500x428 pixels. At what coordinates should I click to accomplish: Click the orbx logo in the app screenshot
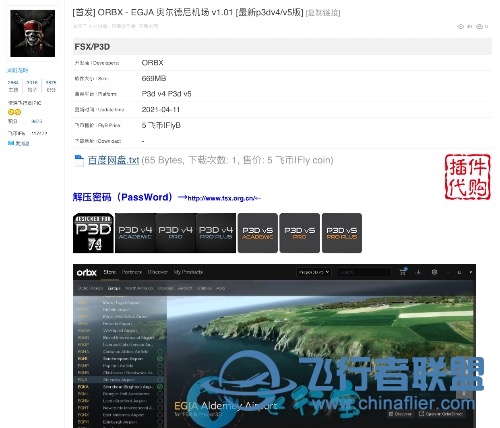(x=87, y=272)
